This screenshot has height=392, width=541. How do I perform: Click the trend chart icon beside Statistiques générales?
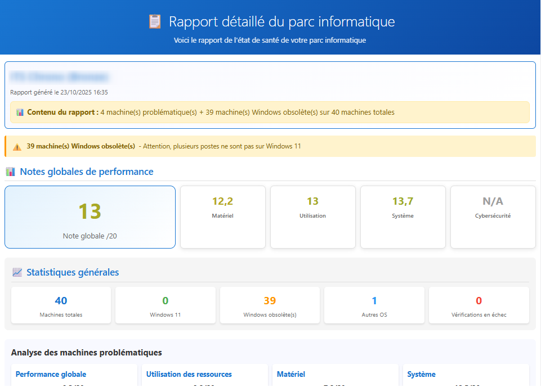pyautogui.click(x=17, y=273)
